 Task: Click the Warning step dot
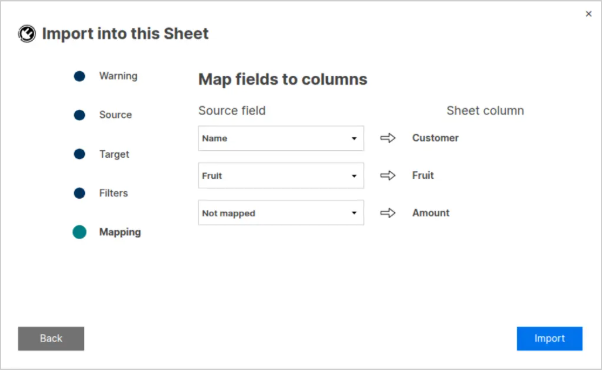79,76
